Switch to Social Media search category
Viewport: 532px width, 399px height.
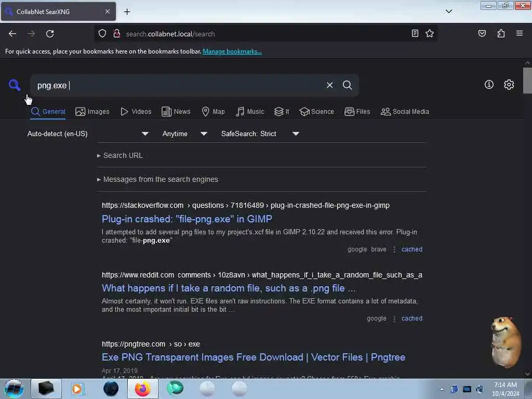click(405, 112)
